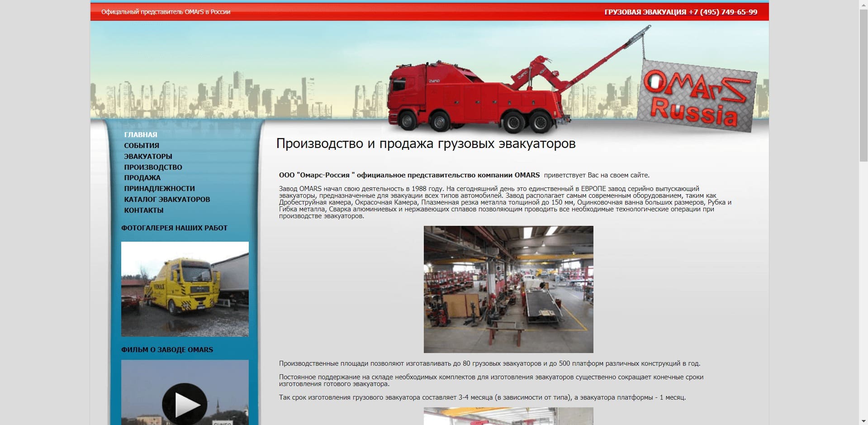Click paragraph starting 'Так срок изготовления грузового'
The image size is (868, 425).
click(482, 397)
